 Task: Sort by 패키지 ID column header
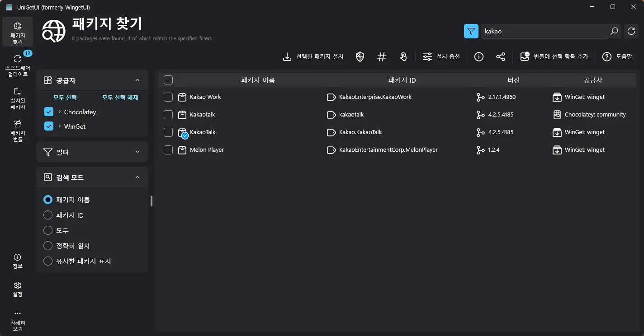pyautogui.click(x=402, y=80)
